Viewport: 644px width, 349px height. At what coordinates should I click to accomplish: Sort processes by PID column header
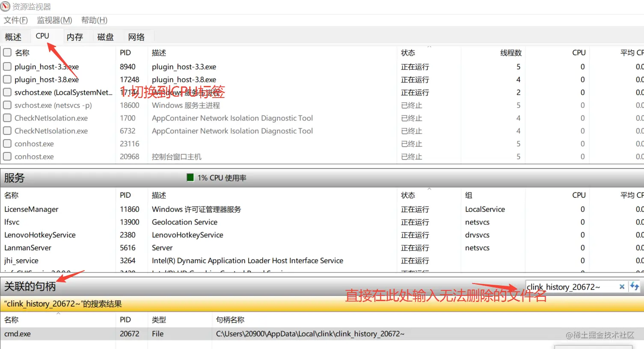click(x=125, y=53)
